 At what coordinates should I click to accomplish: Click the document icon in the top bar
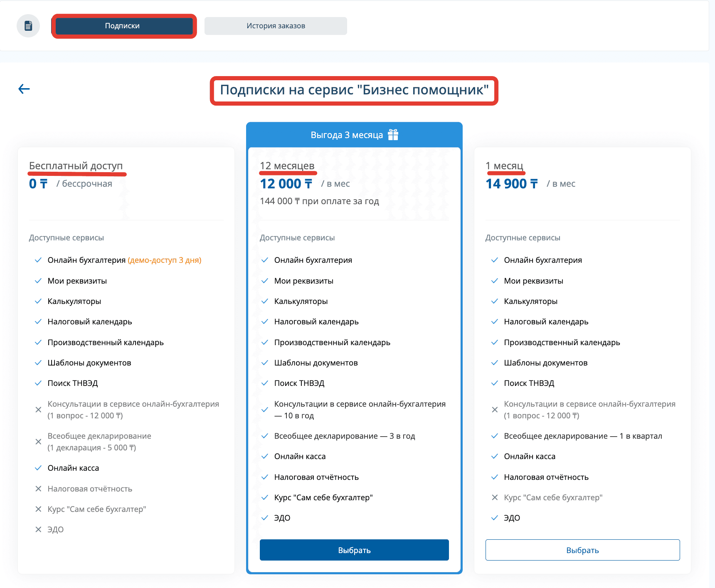28,26
